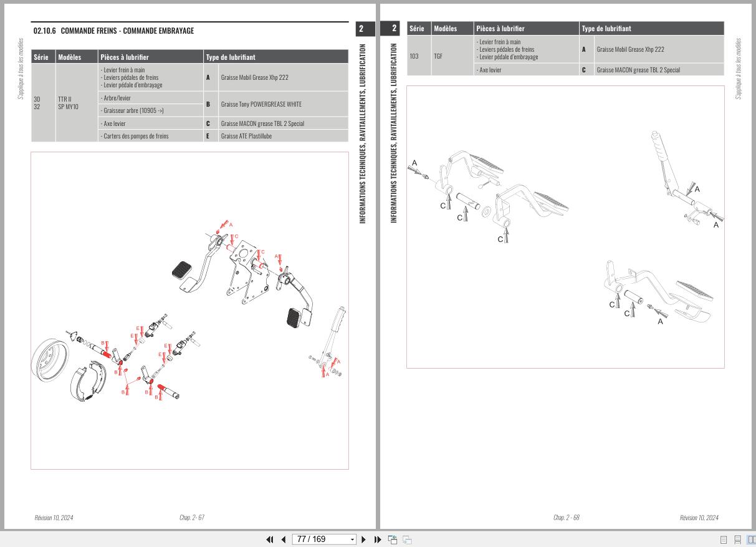Click 'Graisse Mobil Grease Xhp 222' in left table
This screenshot has height=547, width=756.
click(x=254, y=78)
